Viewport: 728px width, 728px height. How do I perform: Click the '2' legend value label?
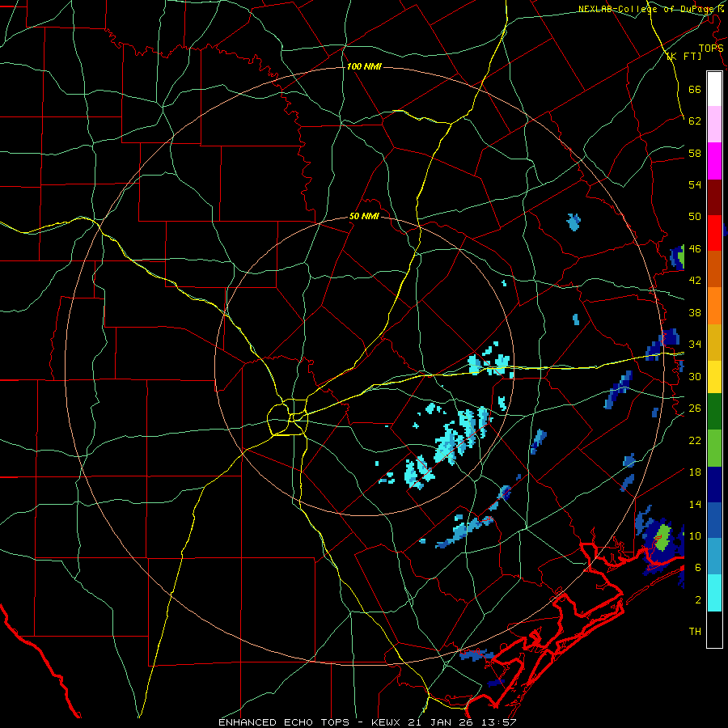[698, 600]
